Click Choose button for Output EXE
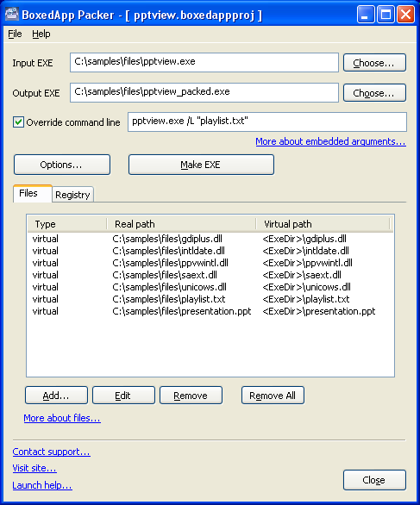Viewport: 420px width, 505px height. (374, 93)
